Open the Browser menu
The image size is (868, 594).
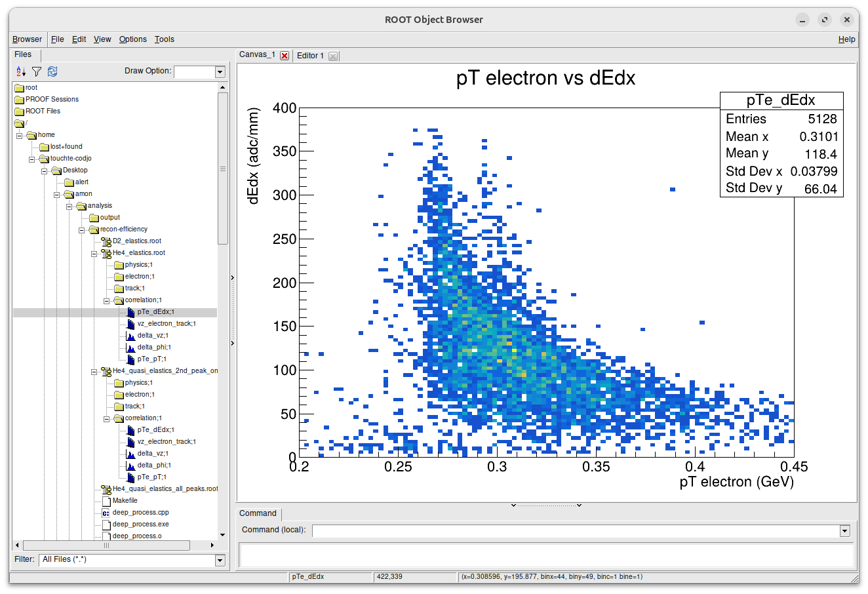coord(27,39)
